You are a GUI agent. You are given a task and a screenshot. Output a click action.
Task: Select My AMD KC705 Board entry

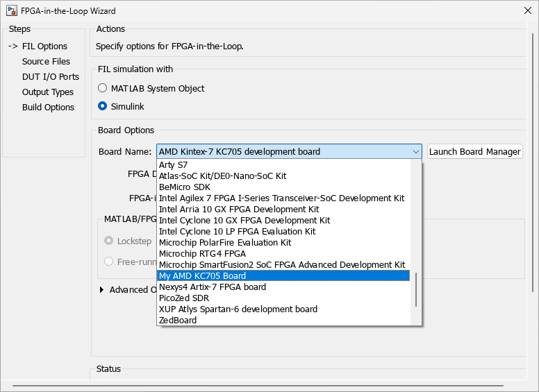(x=202, y=276)
